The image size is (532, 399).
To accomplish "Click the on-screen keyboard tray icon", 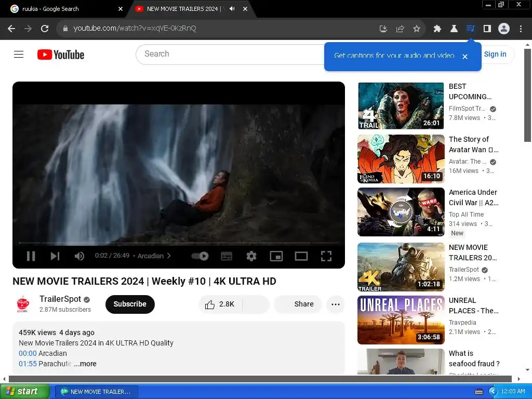I will (x=478, y=392).
